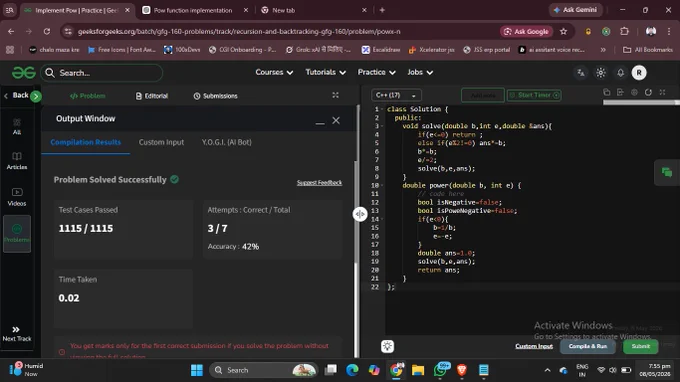The height and width of the screenshot is (382, 680).
Task: Go to Next Track
Action: [x=16, y=333]
